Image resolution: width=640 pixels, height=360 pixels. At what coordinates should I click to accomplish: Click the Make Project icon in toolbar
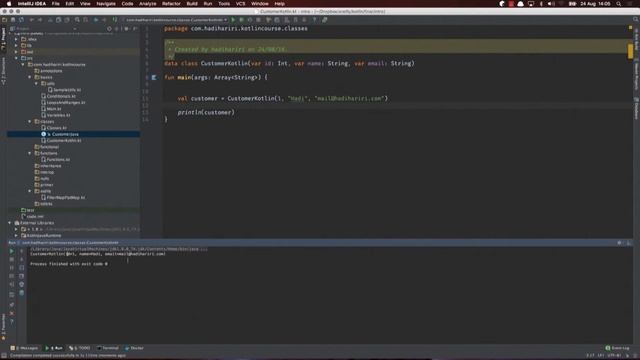click(x=115, y=20)
